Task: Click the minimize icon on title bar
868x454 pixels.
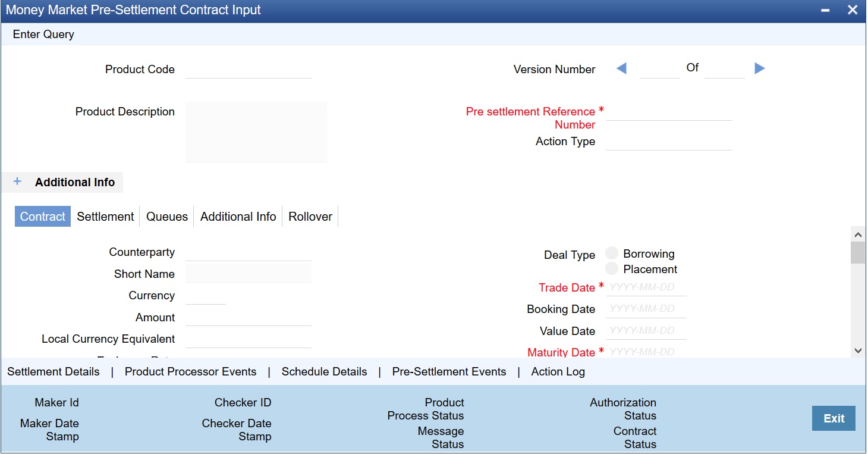Action: tap(825, 10)
